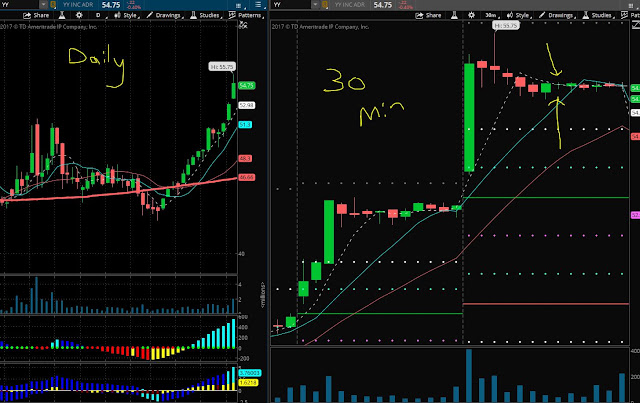Open the hamburger menu in the left chart header
The width and height of the screenshot is (640, 403).
(258, 4)
